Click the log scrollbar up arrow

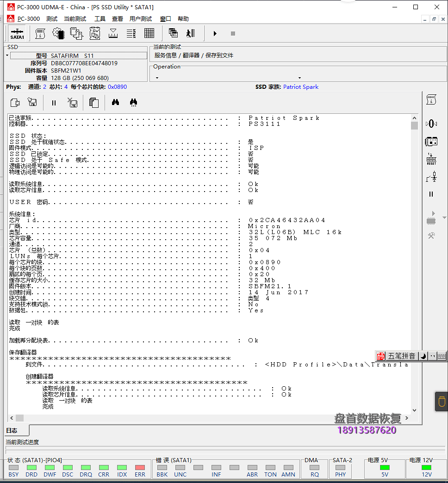(x=414, y=118)
